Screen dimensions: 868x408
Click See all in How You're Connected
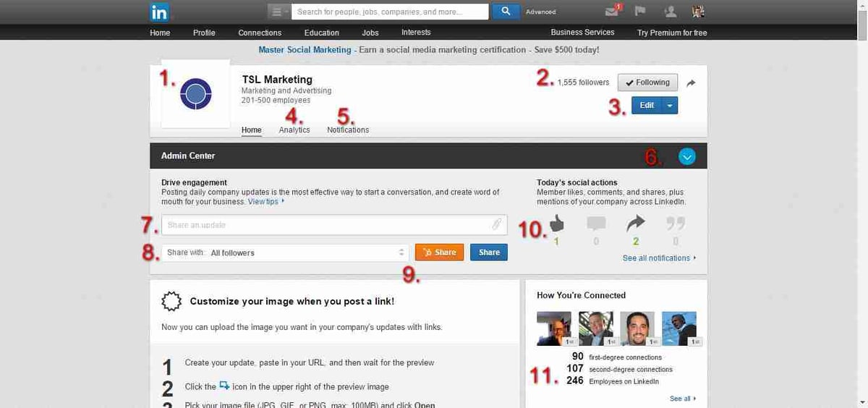click(x=683, y=399)
